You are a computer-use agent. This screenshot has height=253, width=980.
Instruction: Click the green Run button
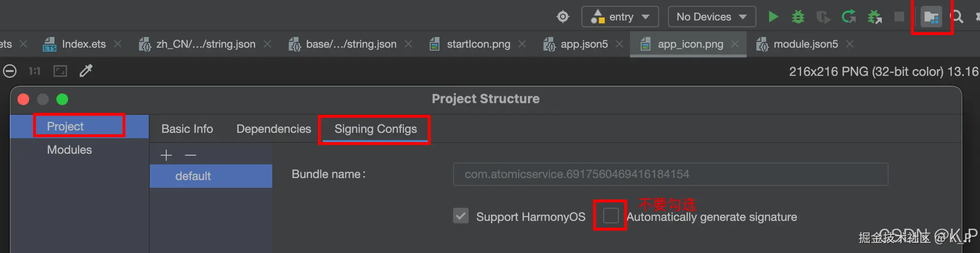tap(773, 17)
